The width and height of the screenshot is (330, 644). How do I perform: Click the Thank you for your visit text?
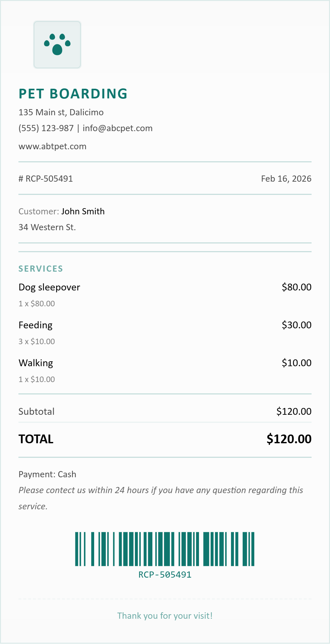point(165,616)
